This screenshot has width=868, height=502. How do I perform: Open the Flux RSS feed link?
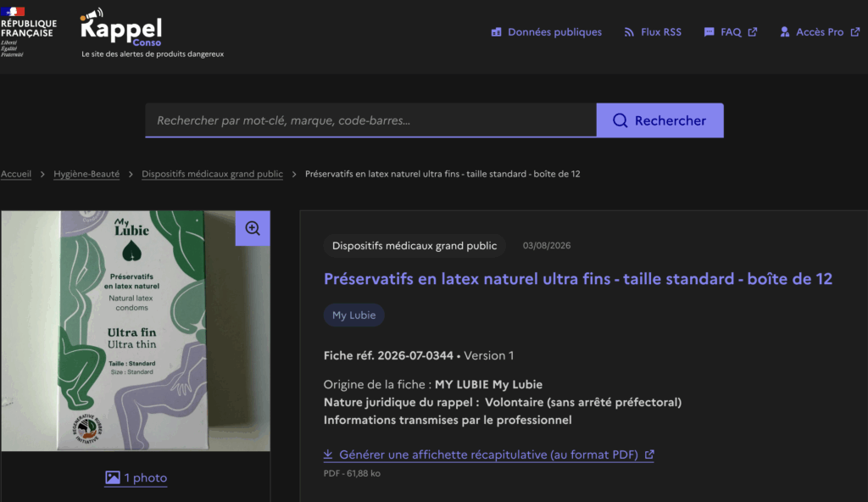653,32
